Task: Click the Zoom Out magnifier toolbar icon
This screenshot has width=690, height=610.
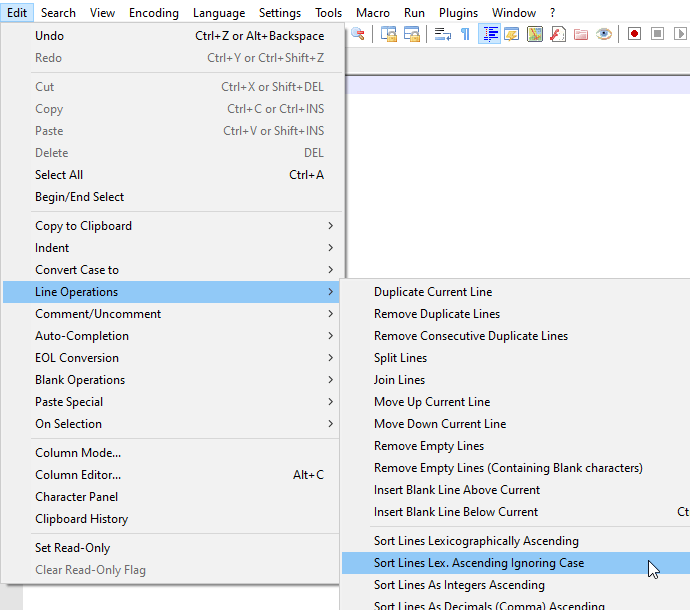Action: tap(358, 34)
